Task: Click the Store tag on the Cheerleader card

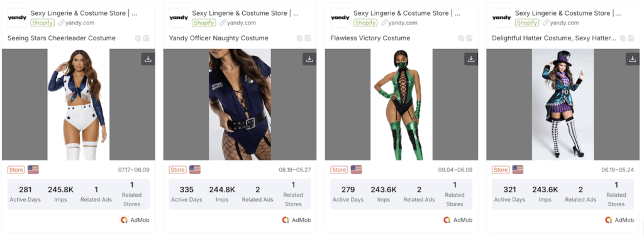Action: point(16,170)
